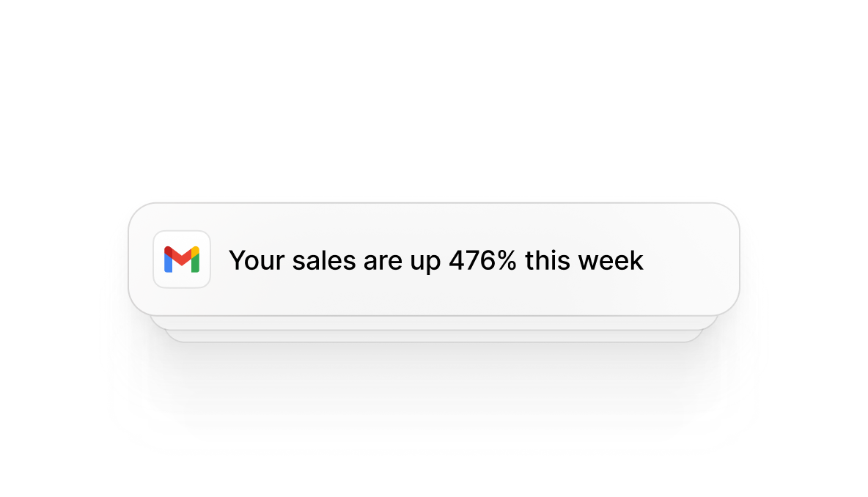Click the second stacked notification behind
The image size is (868, 497).
434,323
